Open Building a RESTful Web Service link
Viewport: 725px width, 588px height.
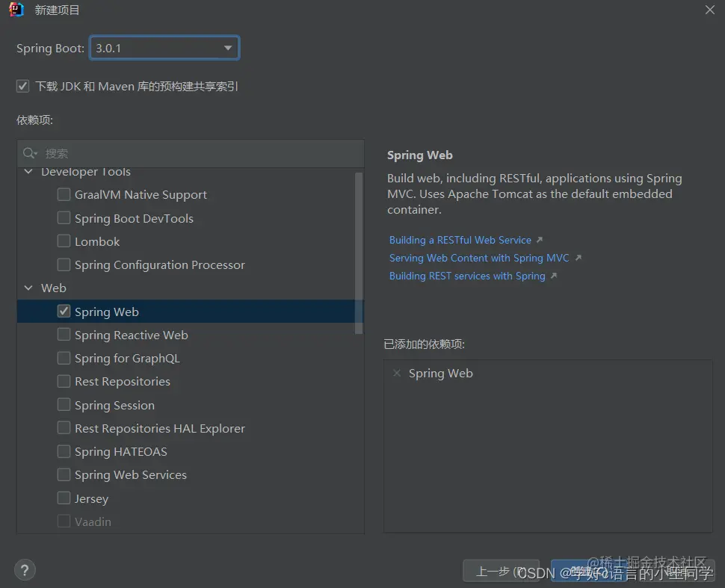[x=460, y=240]
